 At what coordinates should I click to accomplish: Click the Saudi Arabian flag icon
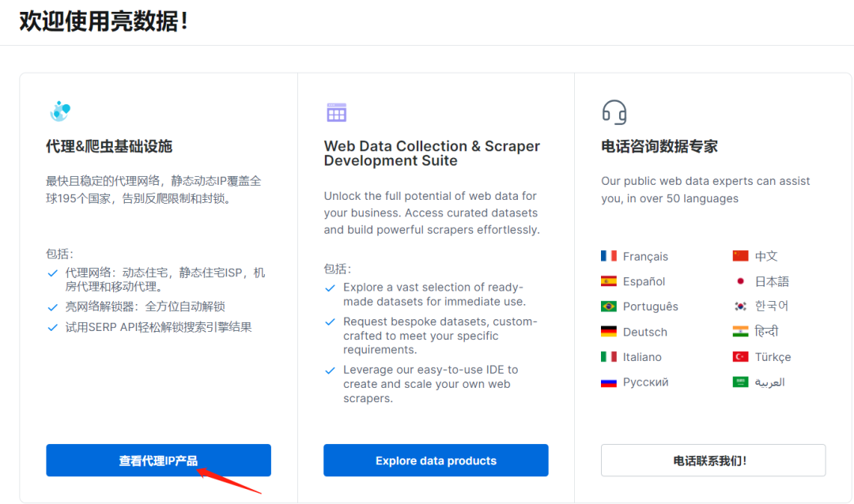click(741, 382)
